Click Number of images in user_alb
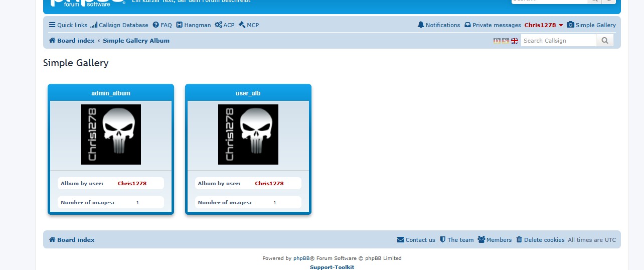644x270 pixels. 225,203
